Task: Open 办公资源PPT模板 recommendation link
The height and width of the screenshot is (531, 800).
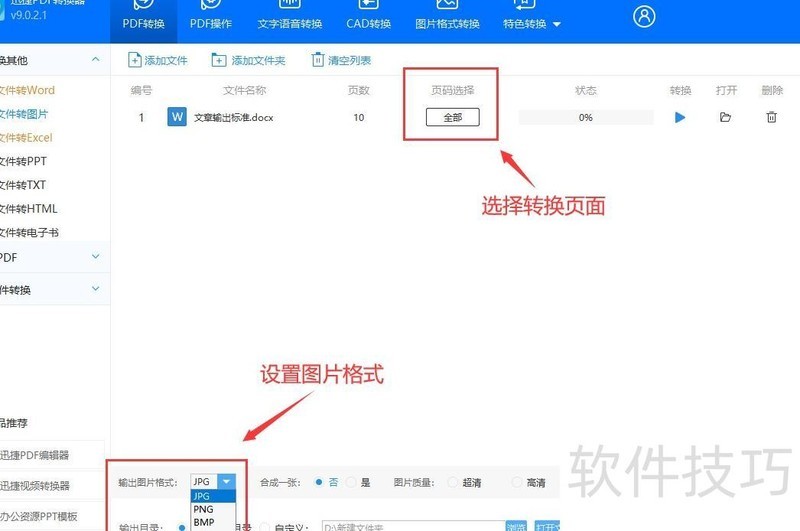Action: [x=39, y=516]
